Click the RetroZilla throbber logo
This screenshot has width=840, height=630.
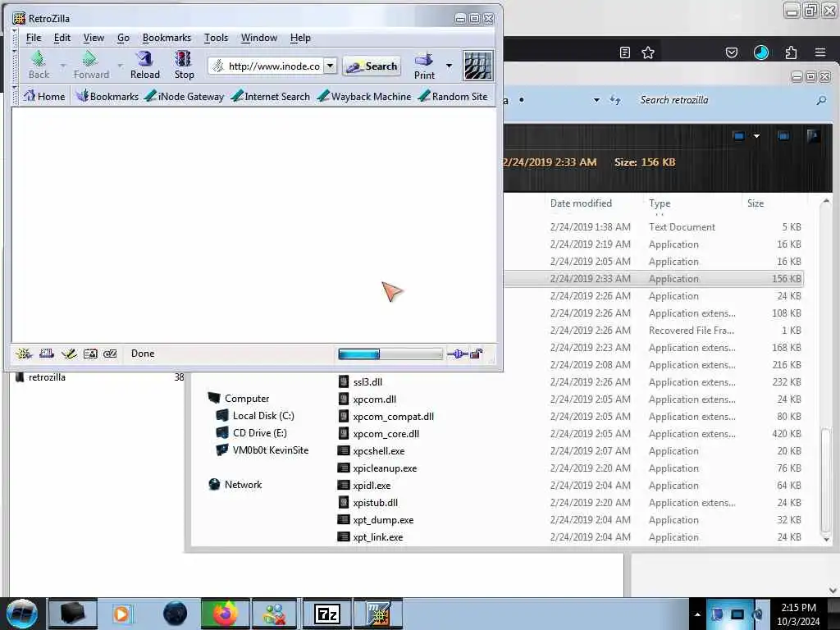(x=477, y=66)
